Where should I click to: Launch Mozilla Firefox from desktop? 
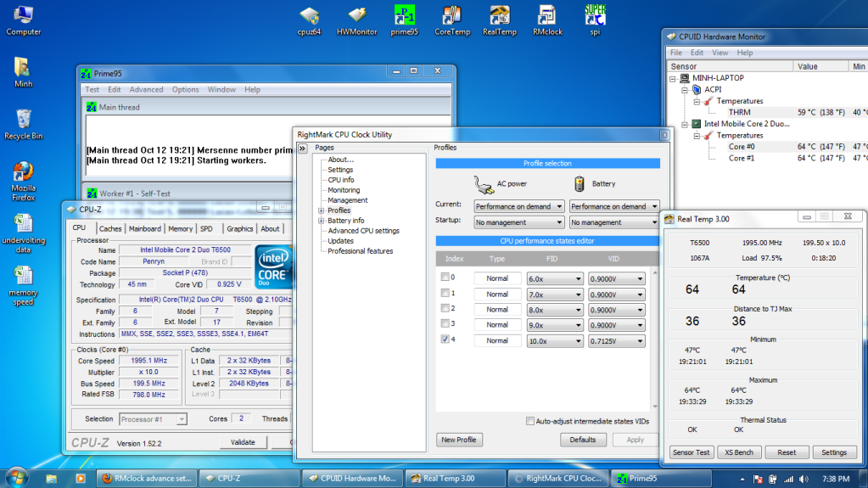[x=23, y=181]
